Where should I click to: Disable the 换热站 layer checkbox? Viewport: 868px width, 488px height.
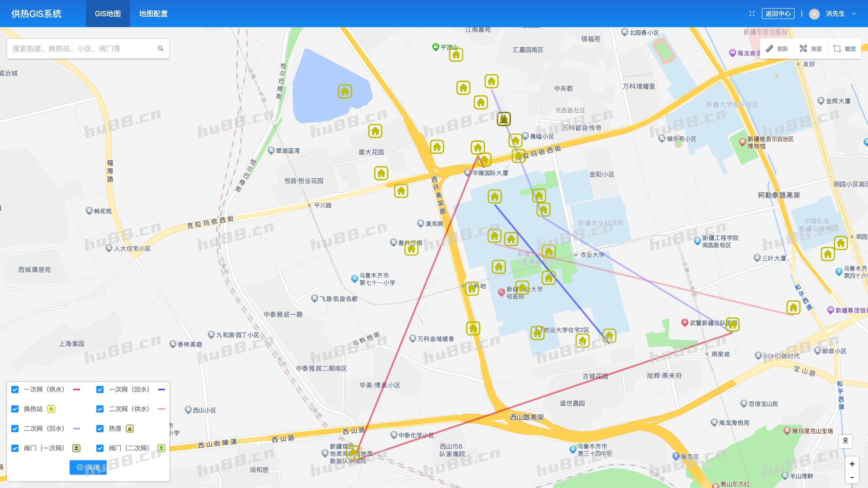[x=15, y=409]
